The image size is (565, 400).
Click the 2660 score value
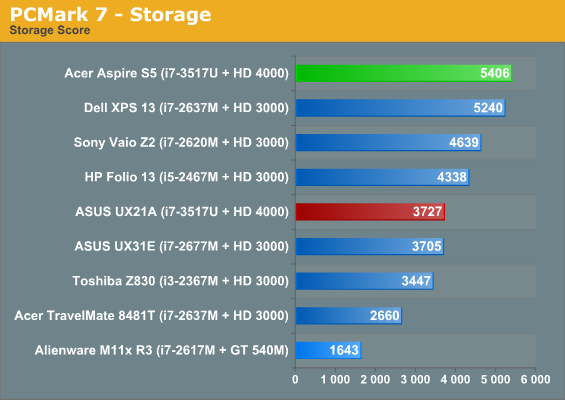click(x=384, y=315)
